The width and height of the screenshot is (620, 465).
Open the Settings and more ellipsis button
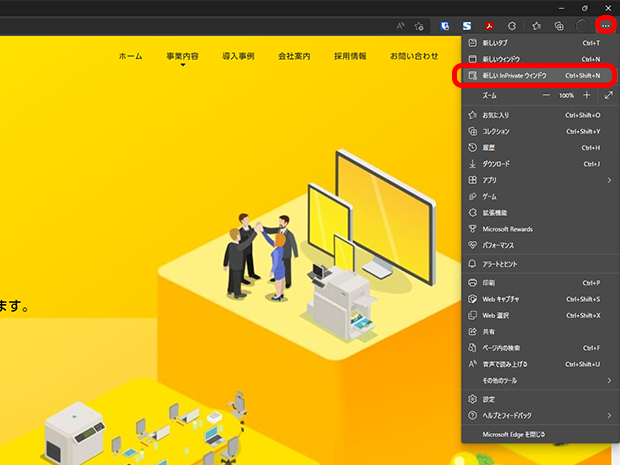click(605, 26)
